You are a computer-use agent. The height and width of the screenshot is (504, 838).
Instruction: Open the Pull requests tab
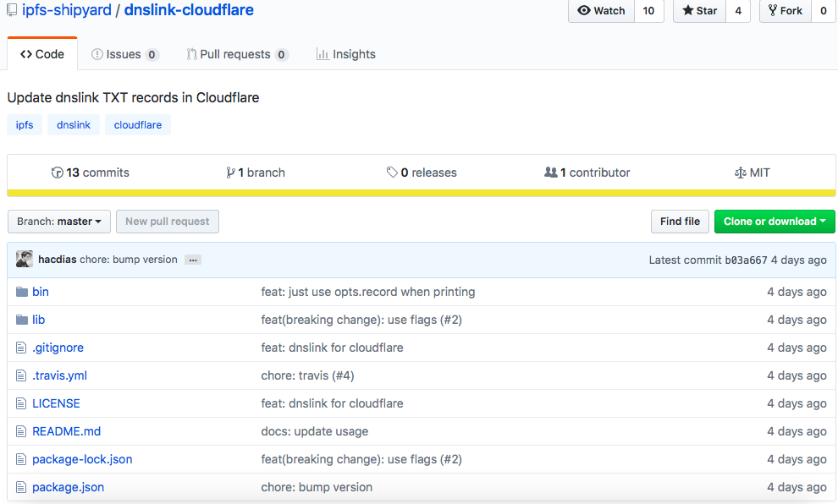(x=238, y=54)
